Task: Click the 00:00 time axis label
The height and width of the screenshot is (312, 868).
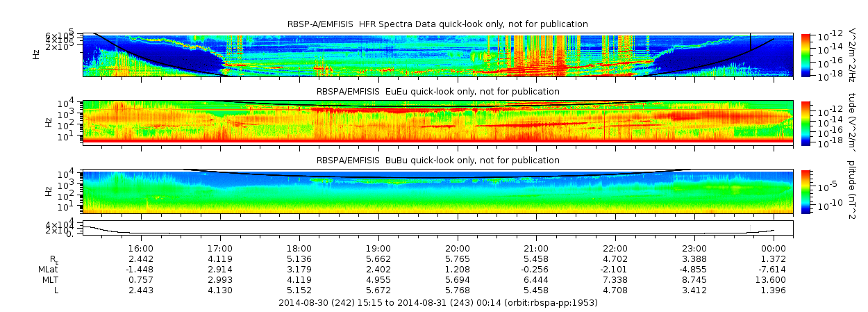Action: point(774,249)
